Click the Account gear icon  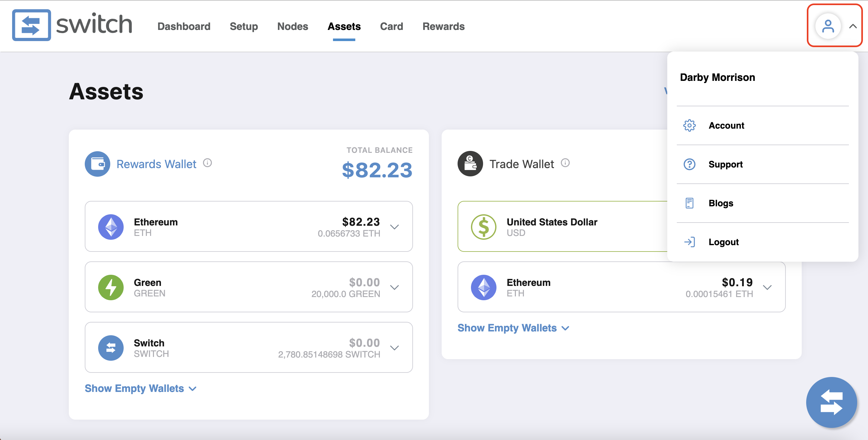(x=690, y=125)
